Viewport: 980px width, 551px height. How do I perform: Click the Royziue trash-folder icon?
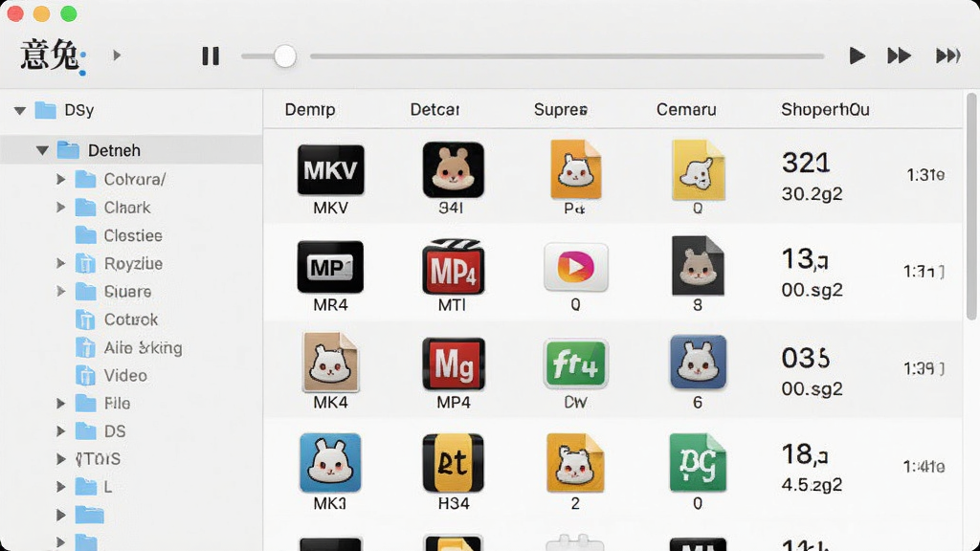[x=85, y=264]
